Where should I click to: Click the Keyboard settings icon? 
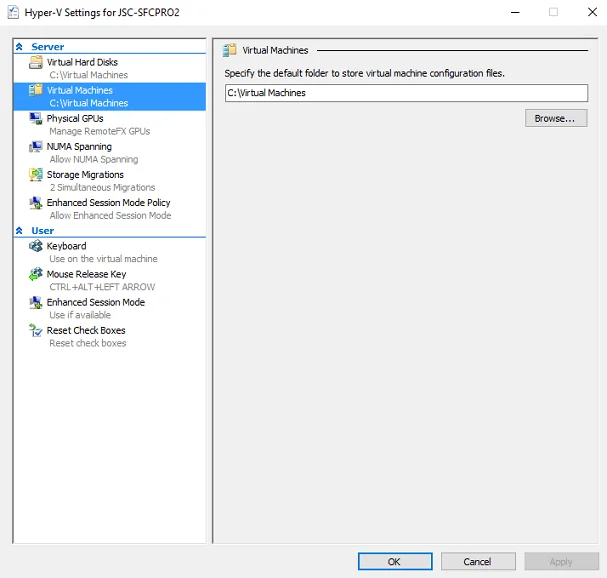[x=36, y=246]
